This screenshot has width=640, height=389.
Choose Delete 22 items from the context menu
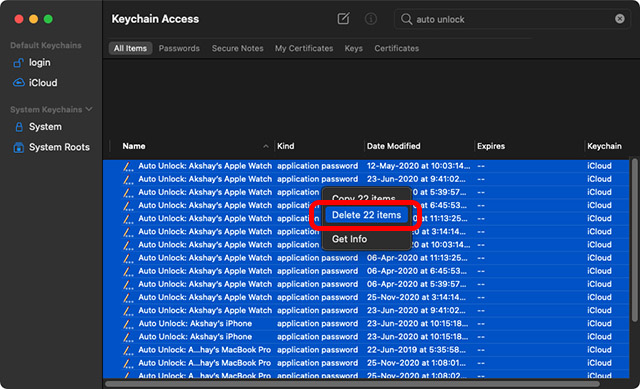[x=367, y=215]
